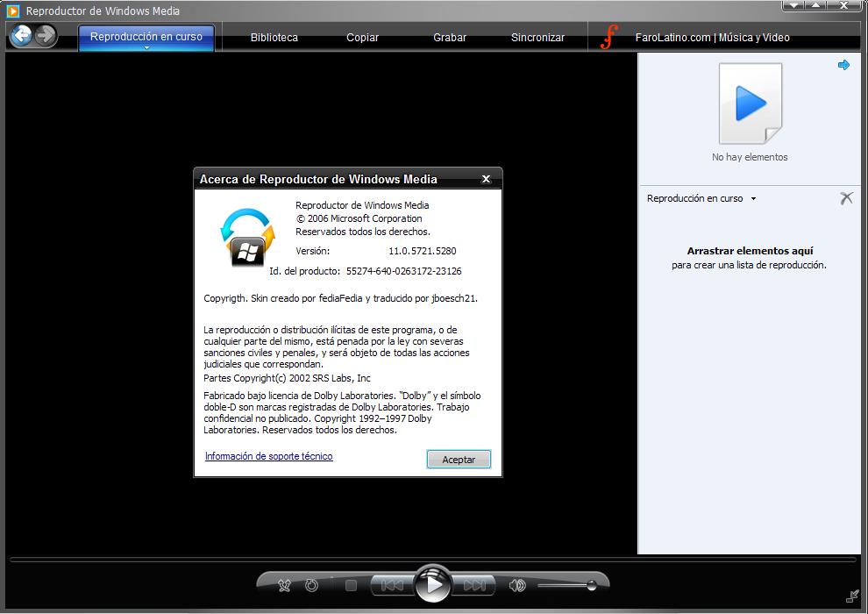Click the 'Acerca de Reproductor de Windows Media' title
Screen dimensions: 868x614
pyautogui.click(x=318, y=180)
